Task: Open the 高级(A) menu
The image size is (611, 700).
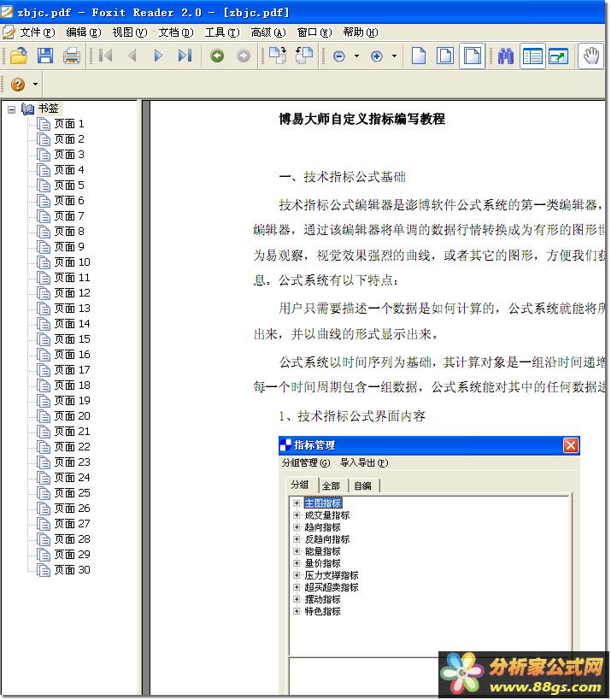Action: (268, 32)
